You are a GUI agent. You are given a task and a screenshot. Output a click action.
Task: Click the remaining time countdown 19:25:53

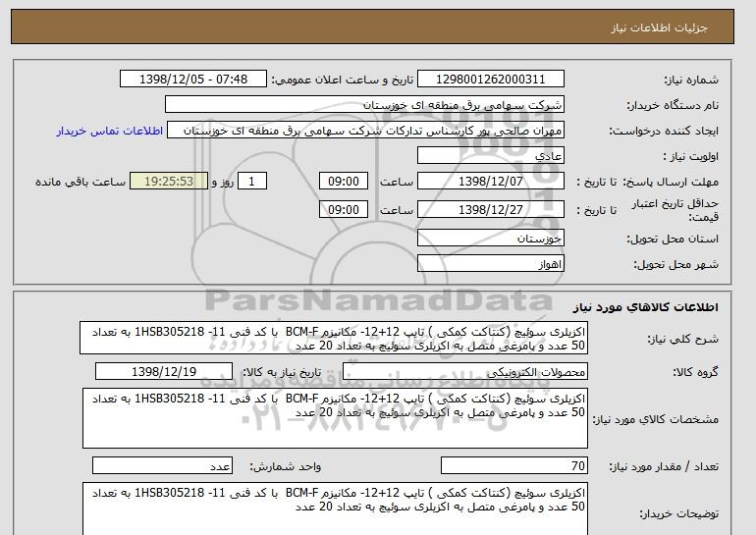tap(175, 182)
